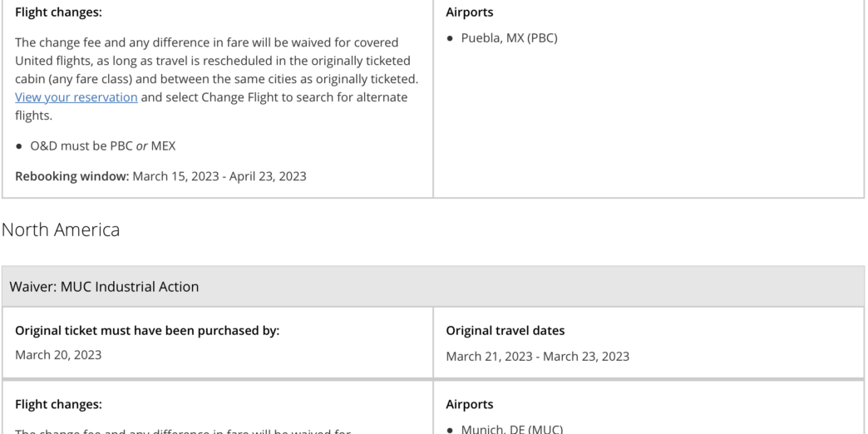Click the Airports heading above Munich

(x=469, y=405)
